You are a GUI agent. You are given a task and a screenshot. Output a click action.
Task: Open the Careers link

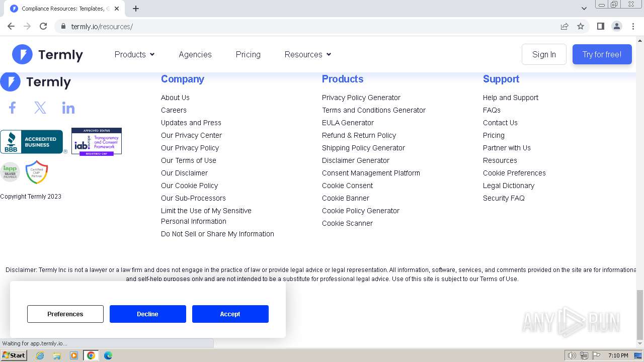click(x=174, y=110)
